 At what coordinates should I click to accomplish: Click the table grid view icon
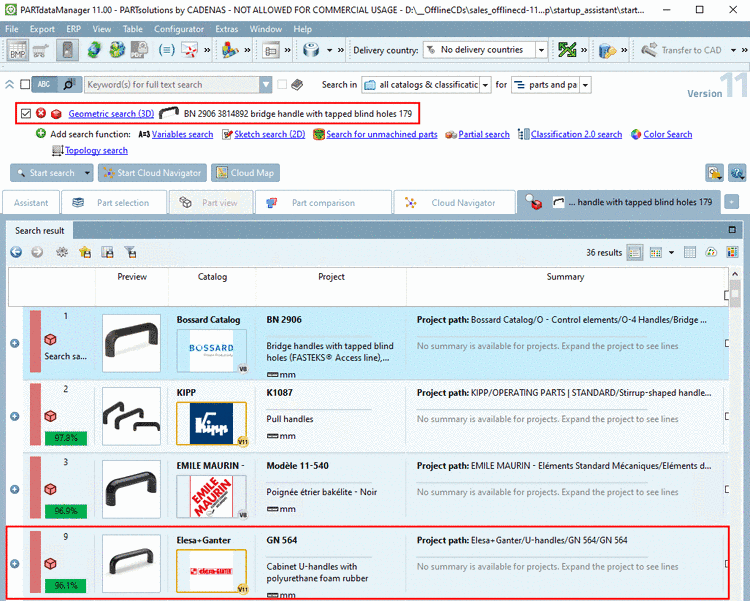[689, 253]
